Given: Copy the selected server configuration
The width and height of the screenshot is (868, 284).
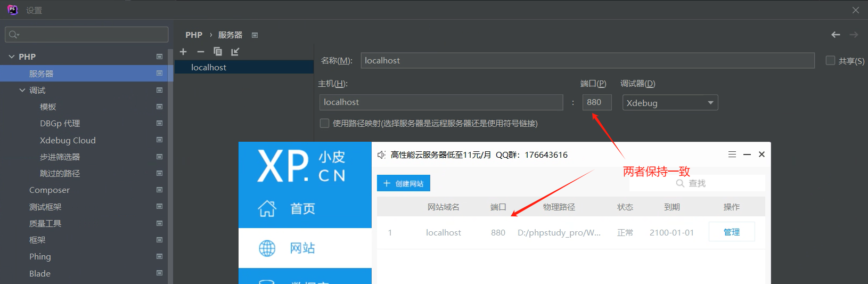Looking at the screenshot, I should 218,52.
